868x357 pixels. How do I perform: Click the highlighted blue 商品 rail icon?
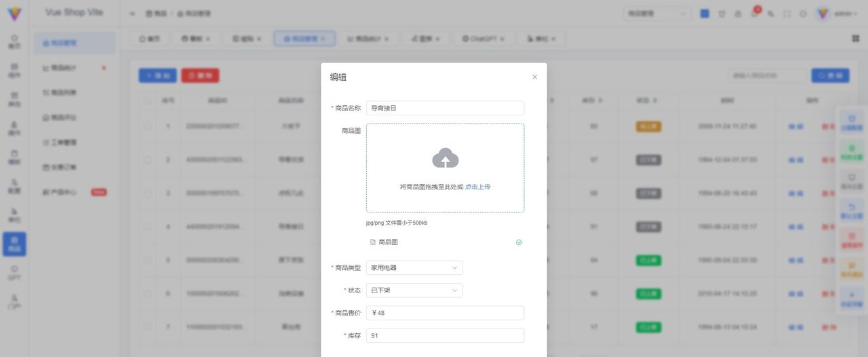click(x=14, y=244)
